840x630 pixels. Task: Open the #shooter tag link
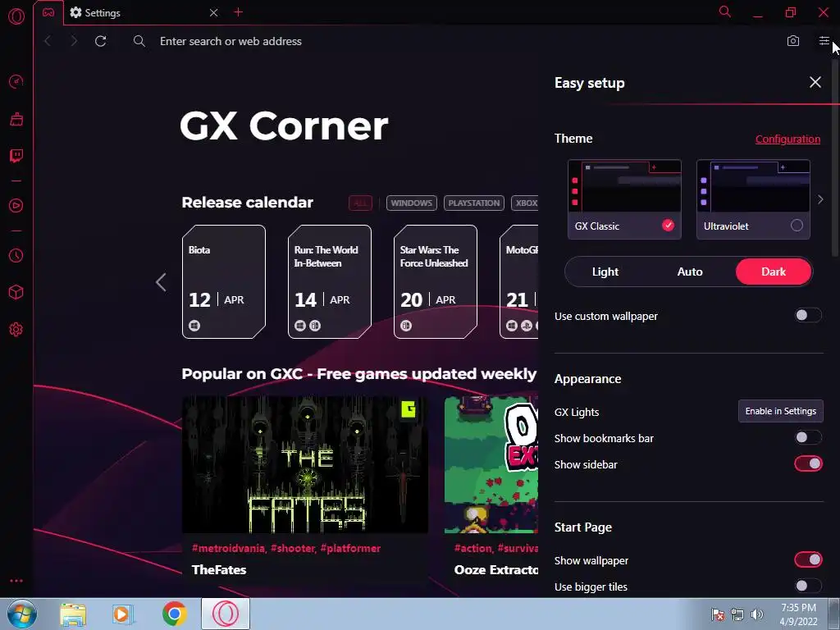tap(293, 548)
